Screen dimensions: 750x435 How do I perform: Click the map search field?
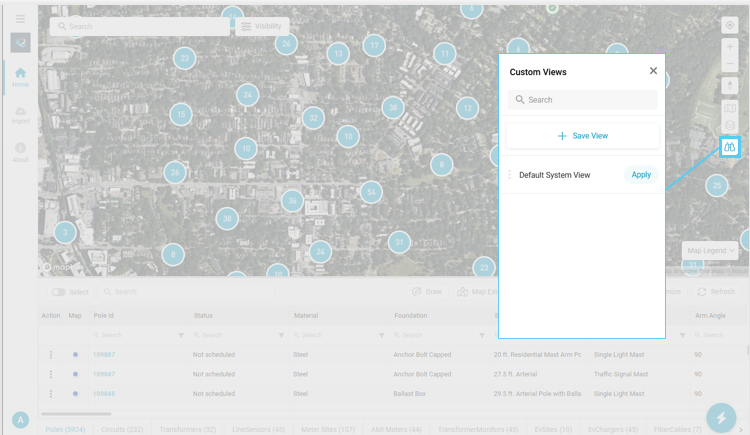click(x=140, y=26)
